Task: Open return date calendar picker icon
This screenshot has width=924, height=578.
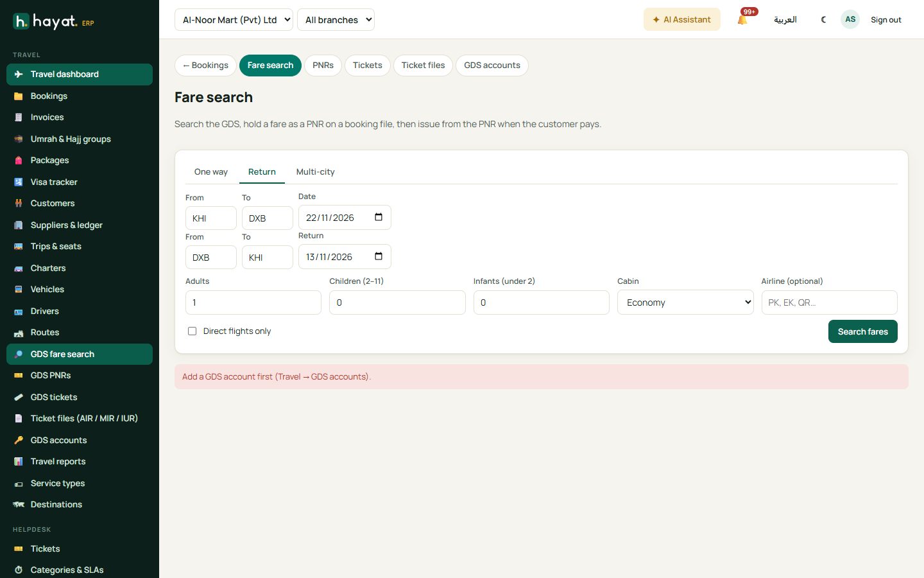Action: (x=379, y=256)
